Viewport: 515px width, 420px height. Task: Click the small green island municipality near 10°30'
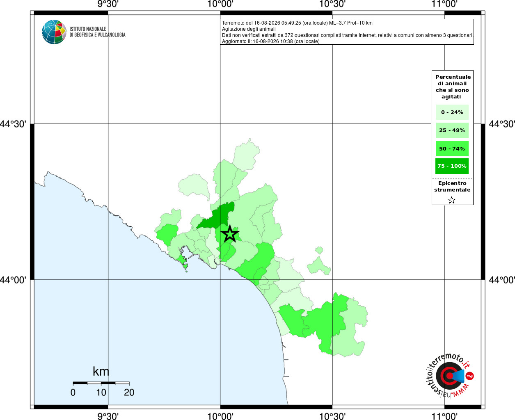click(x=319, y=250)
